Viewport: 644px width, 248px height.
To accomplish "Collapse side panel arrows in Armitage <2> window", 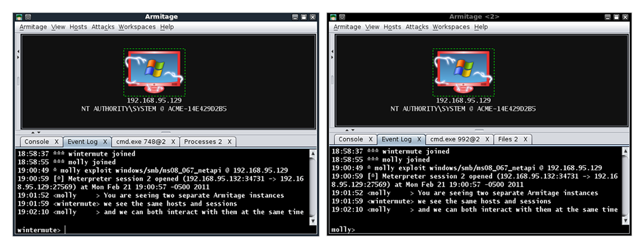I will (332, 54).
